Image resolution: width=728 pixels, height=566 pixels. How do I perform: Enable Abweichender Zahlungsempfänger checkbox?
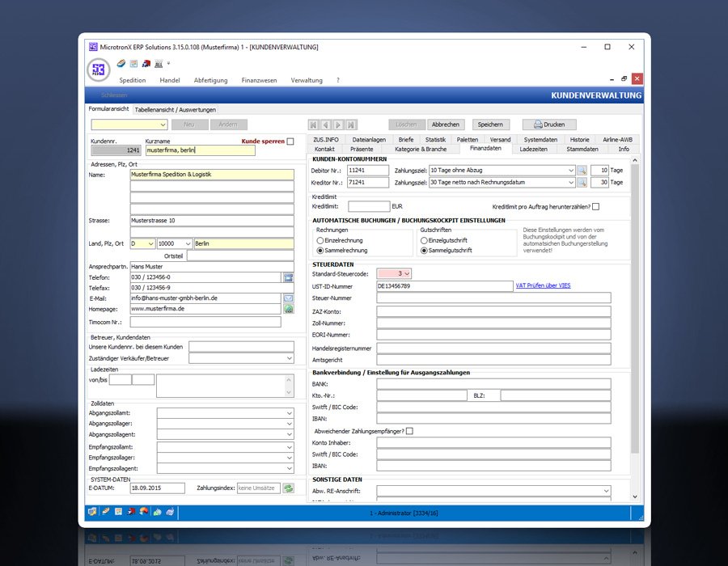(409, 431)
